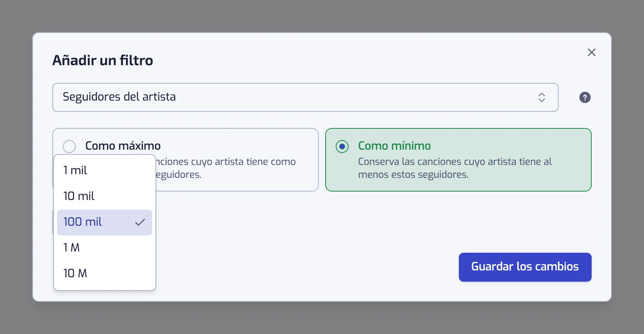644x334 pixels.
Task: Click Guardar los cambios button
Action: click(x=525, y=267)
